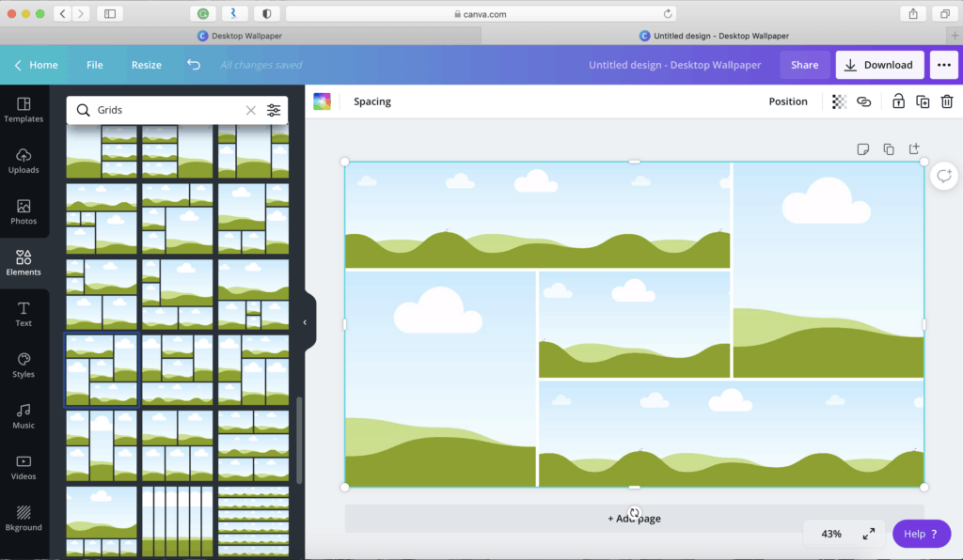
Task: Delete element with trash icon
Action: point(946,101)
